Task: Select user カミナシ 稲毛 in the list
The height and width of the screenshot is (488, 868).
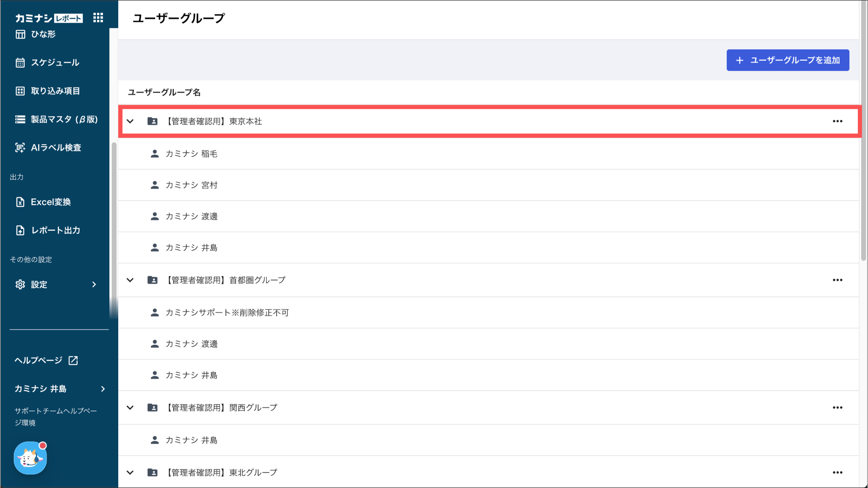Action: coord(191,154)
